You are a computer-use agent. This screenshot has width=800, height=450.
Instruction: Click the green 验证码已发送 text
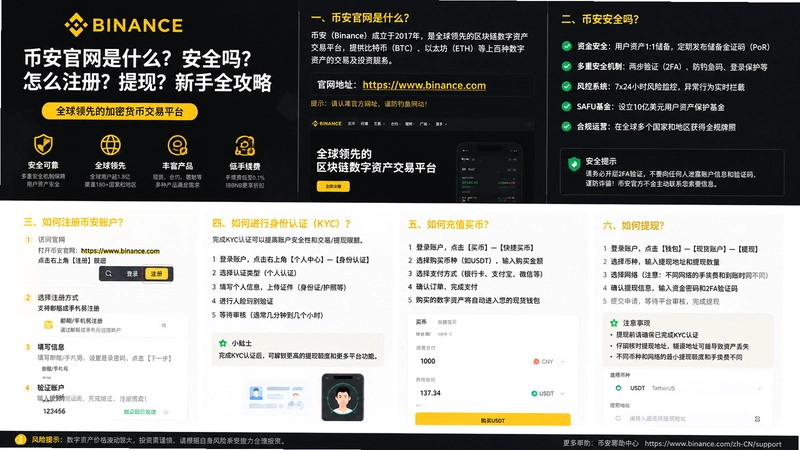pyautogui.click(x=140, y=412)
